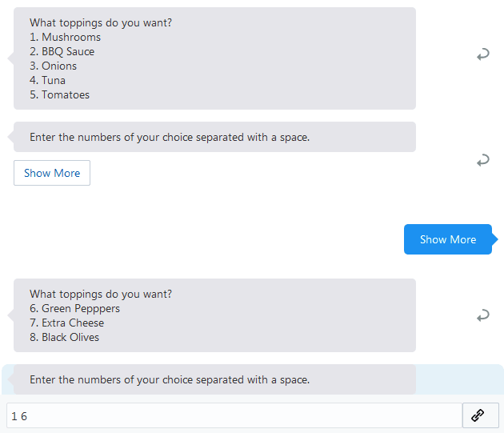Click reply arrow beside Green Peppers list
The height and width of the screenshot is (433, 504).
pos(482,315)
